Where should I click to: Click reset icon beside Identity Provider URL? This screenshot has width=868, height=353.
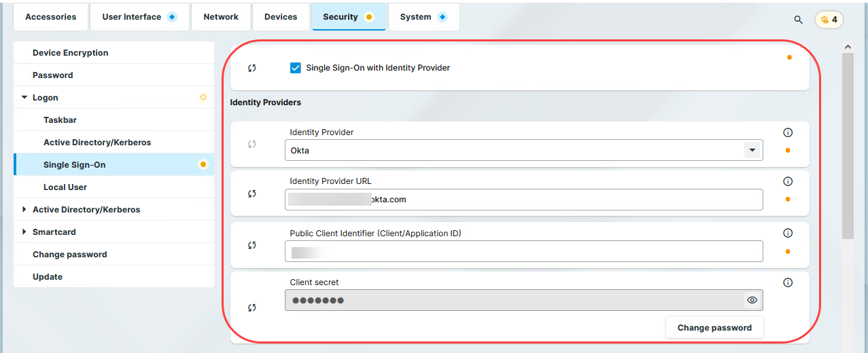[x=252, y=193]
